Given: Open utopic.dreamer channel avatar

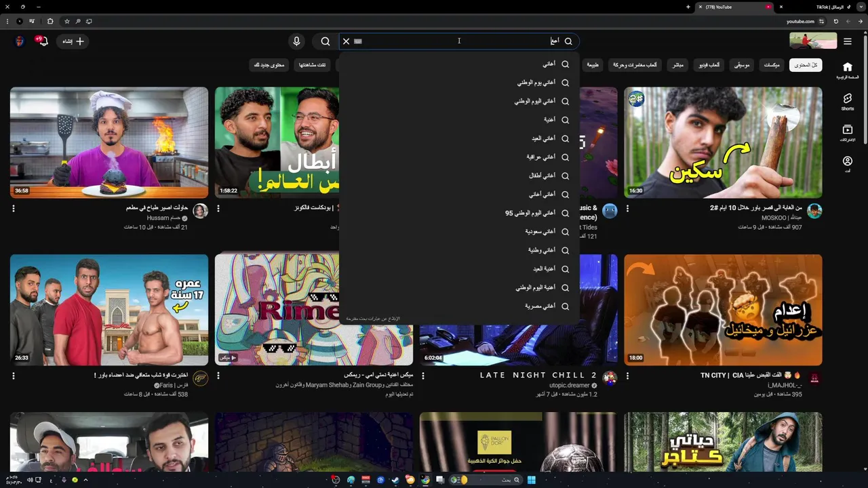Looking at the screenshot, I should pyautogui.click(x=610, y=378).
